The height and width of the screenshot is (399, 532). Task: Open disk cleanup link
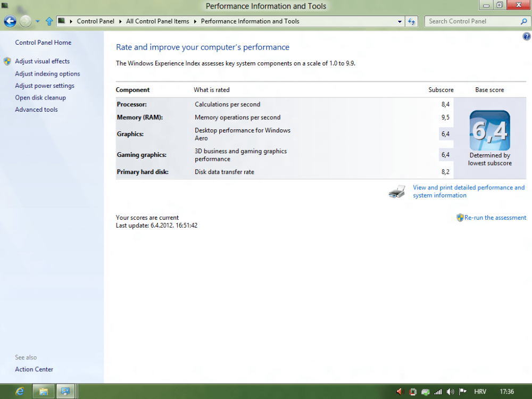pos(40,97)
